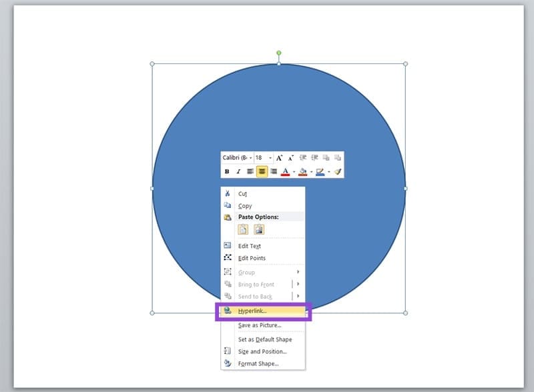534x392 pixels.
Task: Click the Shape Fill paint bucket
Action: click(302, 172)
